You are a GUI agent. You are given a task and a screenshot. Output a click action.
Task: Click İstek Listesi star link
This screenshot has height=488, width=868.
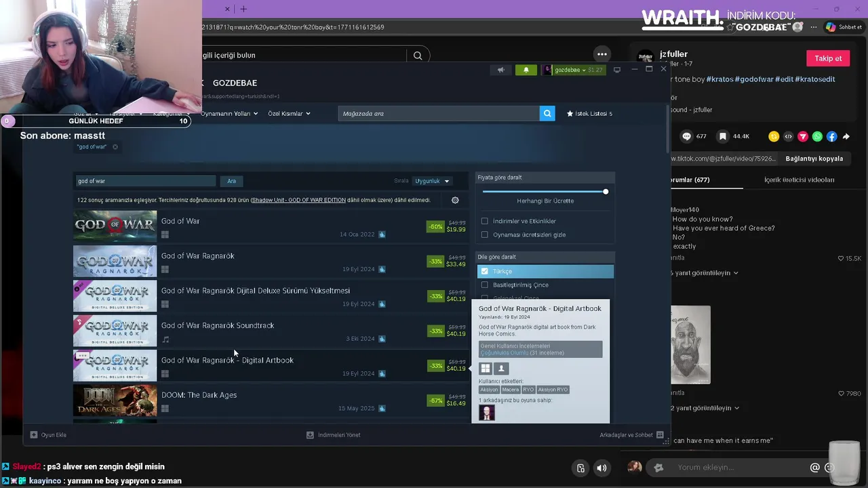[589, 113]
